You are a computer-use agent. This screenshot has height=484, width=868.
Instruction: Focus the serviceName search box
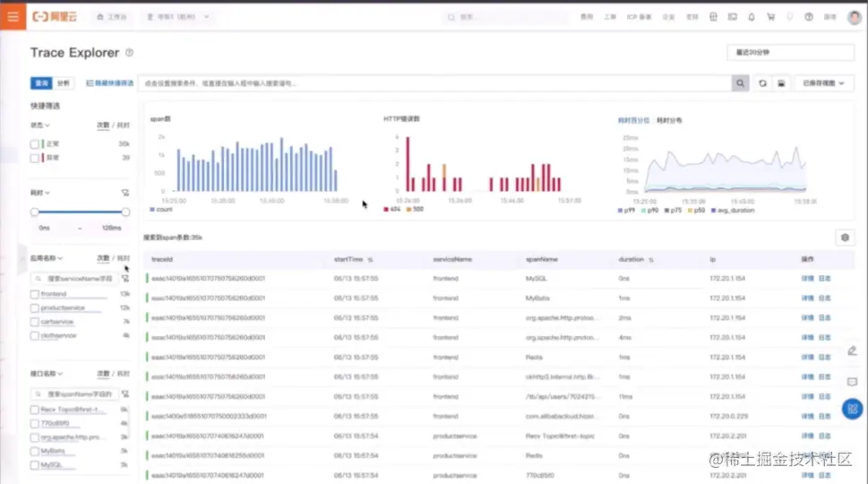click(74, 279)
